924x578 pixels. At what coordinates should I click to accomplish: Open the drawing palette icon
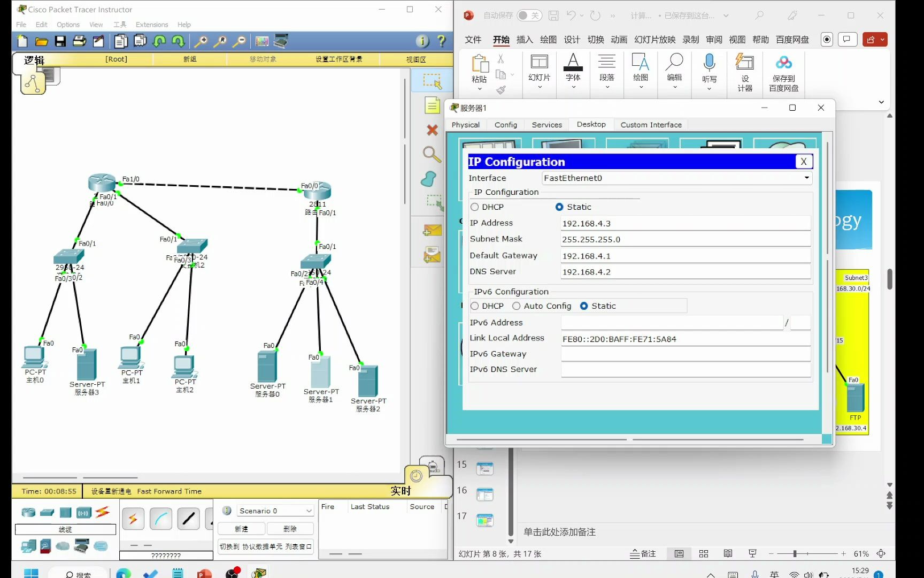pos(262,41)
